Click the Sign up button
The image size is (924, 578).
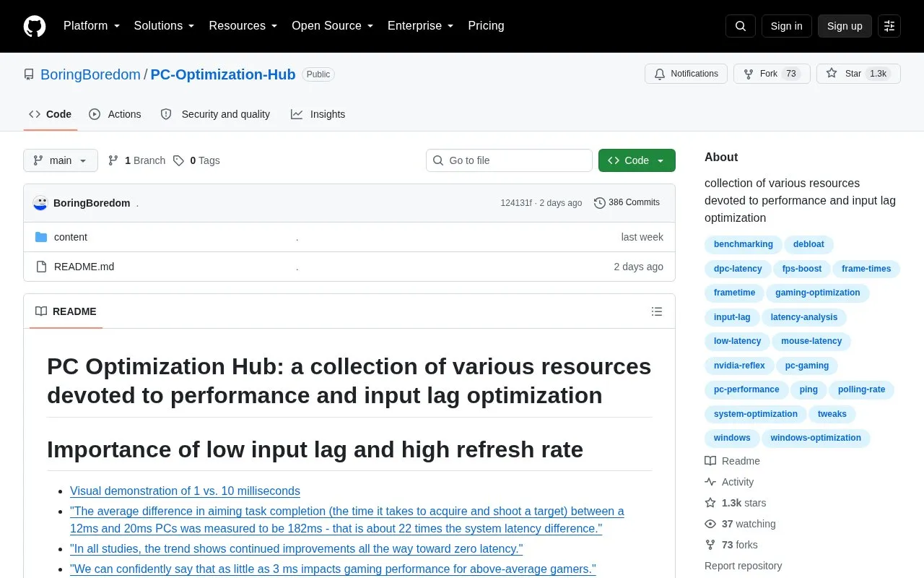[x=845, y=26]
